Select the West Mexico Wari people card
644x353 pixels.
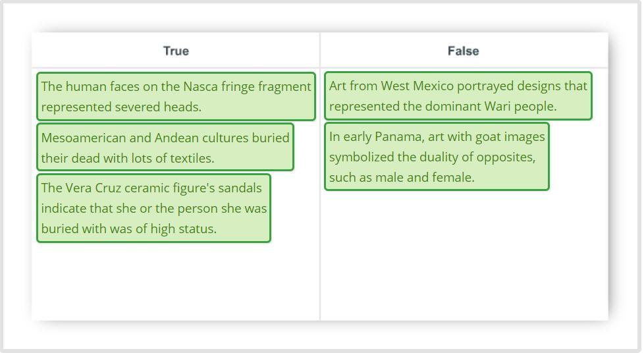pos(458,96)
